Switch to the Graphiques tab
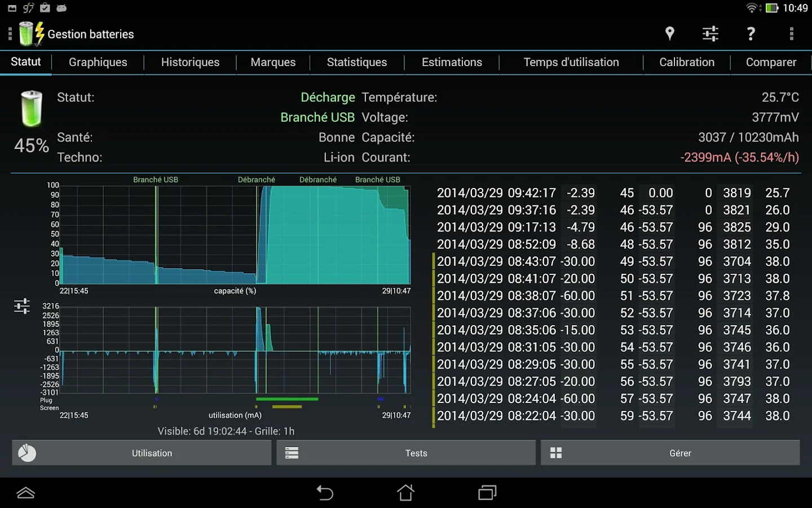This screenshot has height=508, width=812. [98, 62]
